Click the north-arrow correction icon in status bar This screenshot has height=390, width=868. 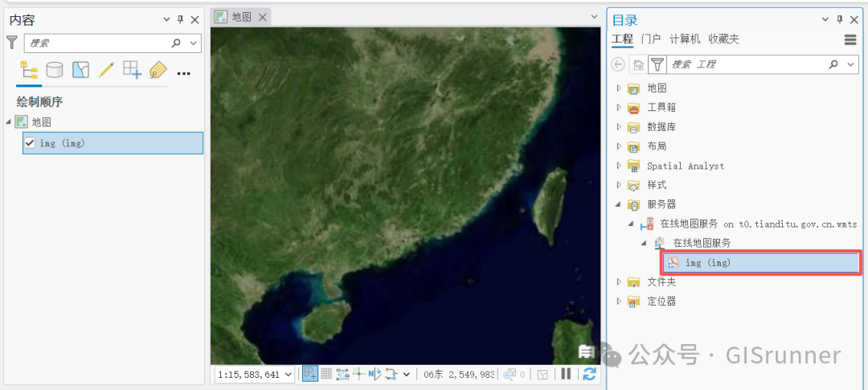click(375, 374)
